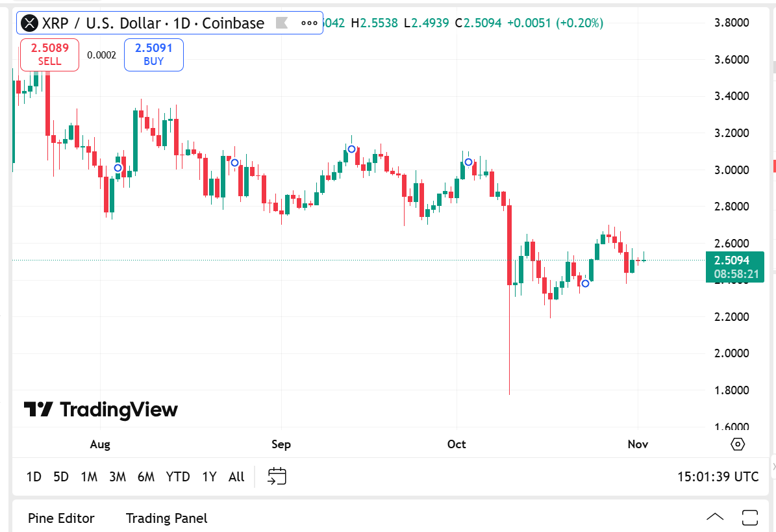Open the Trading Panel tab
776x532 pixels.
coord(167,518)
